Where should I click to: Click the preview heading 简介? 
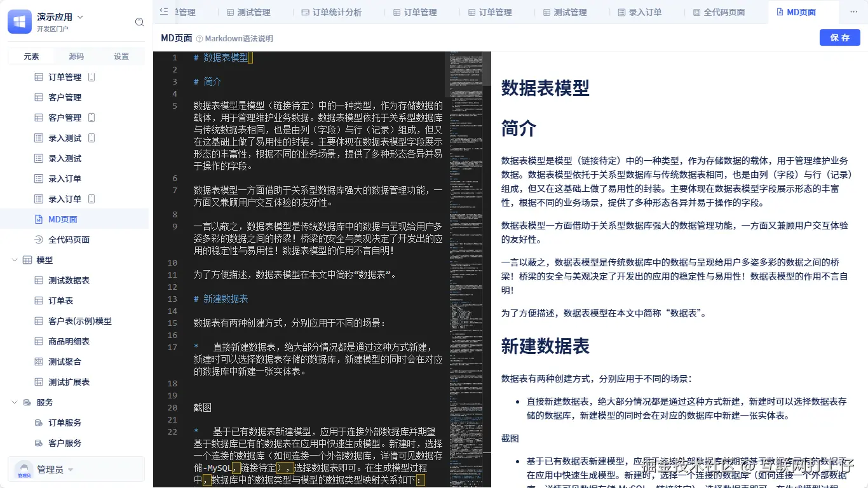click(x=519, y=128)
